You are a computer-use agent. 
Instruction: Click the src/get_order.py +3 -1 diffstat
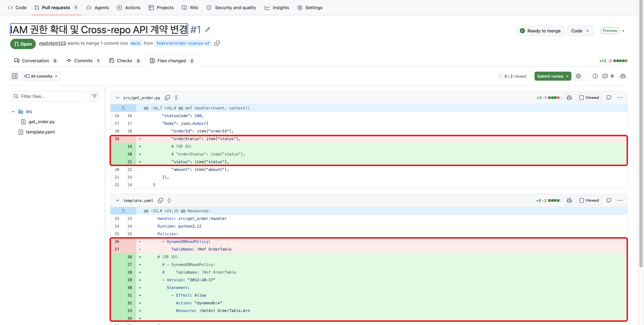click(549, 98)
